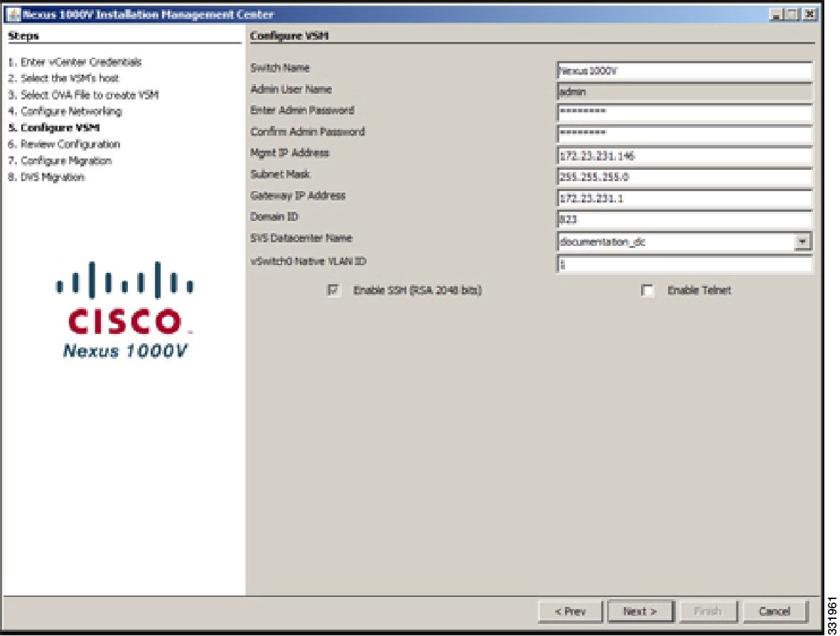This screenshot has height=636, width=840.
Task: Minimize the Installation Management Center window
Action: (776, 15)
